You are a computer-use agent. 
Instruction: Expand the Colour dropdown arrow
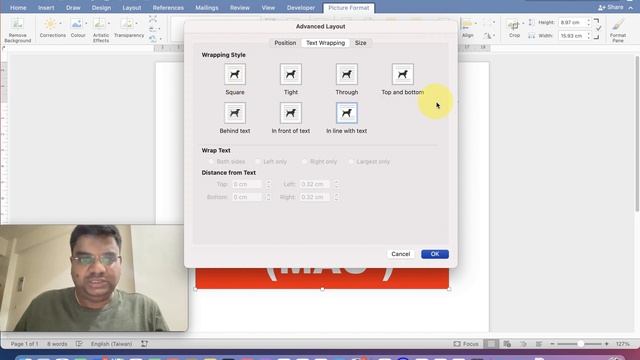pos(86,23)
